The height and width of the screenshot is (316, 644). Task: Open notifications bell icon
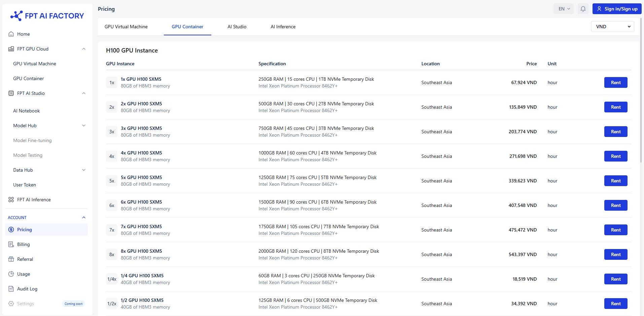point(583,9)
